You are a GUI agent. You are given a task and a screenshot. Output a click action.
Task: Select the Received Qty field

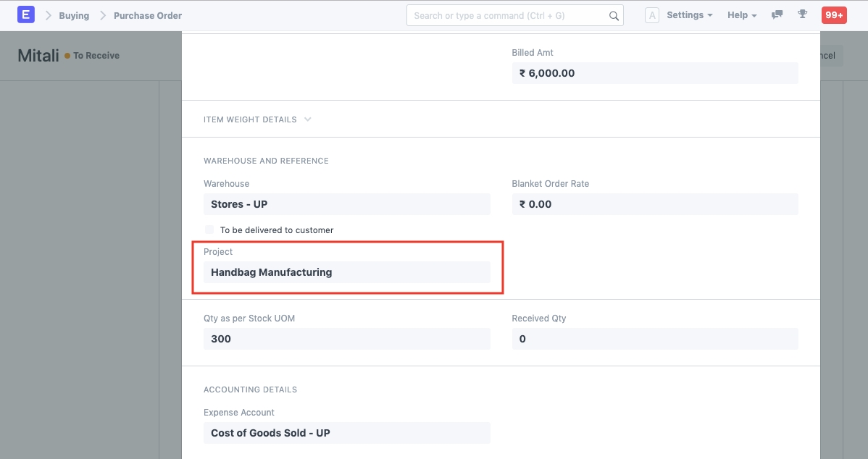point(654,339)
